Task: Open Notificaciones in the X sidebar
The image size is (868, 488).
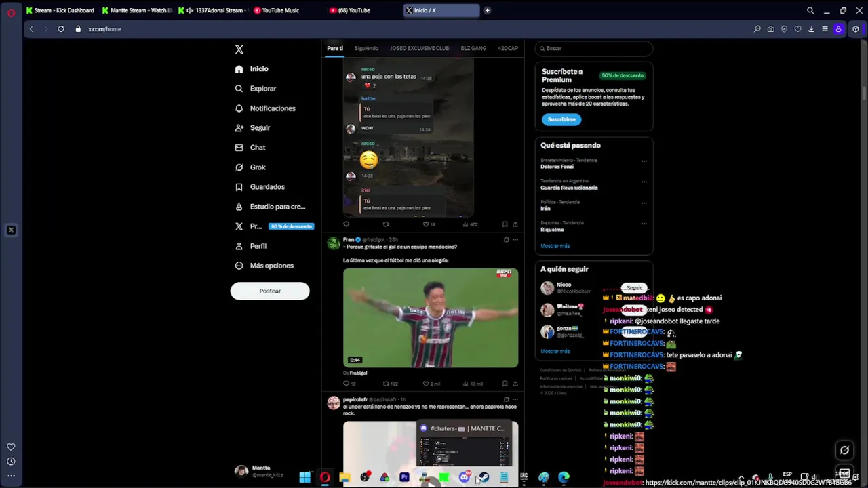Action: 265,108
